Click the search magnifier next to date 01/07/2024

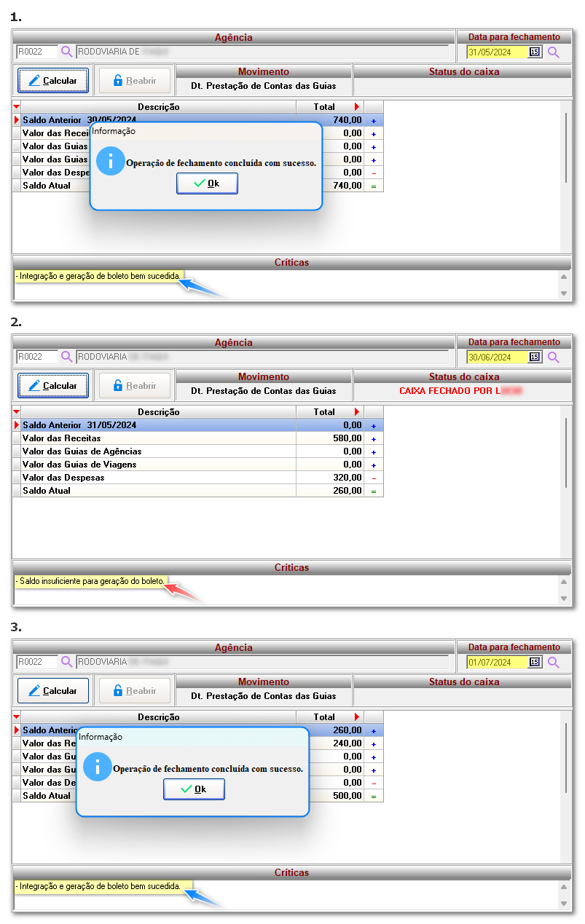tap(554, 662)
